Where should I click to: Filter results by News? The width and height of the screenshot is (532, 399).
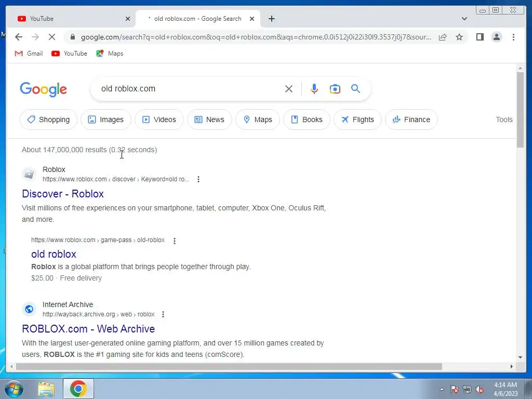[x=209, y=119]
